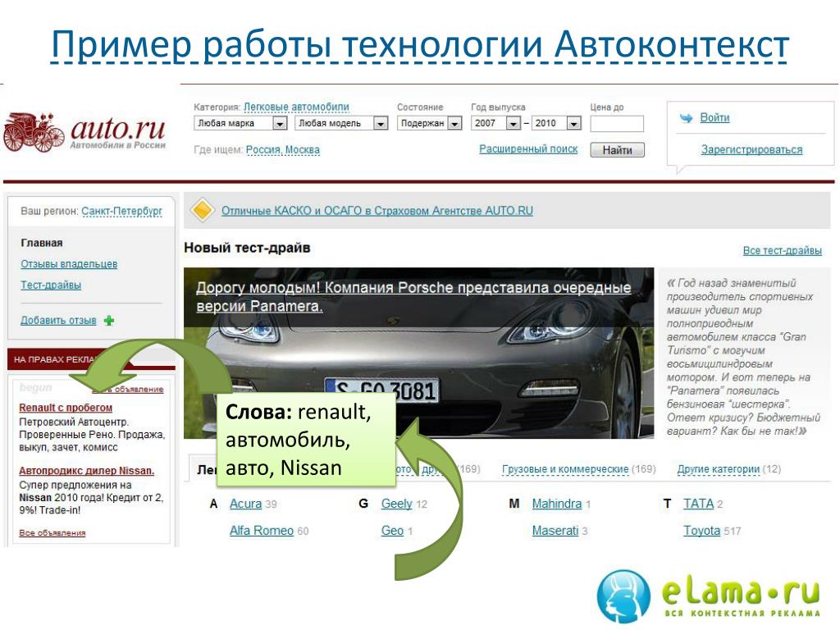Click the Renault с пробегом ad link
The height and width of the screenshot is (630, 840).
pos(66,408)
